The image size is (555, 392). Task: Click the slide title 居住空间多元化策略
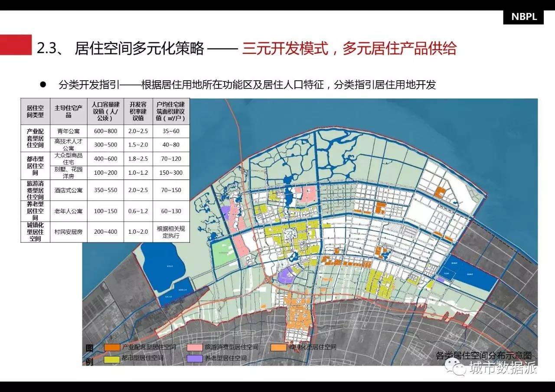pyautogui.click(x=139, y=48)
